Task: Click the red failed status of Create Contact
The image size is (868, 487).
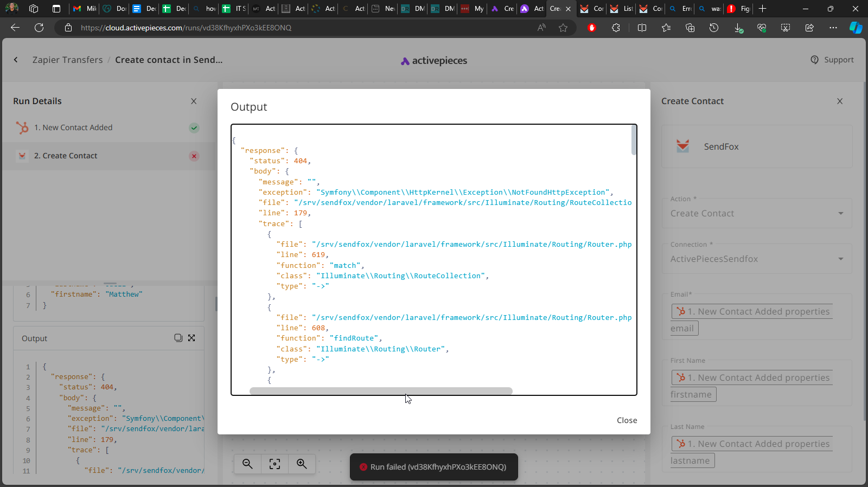Action: 194,156
